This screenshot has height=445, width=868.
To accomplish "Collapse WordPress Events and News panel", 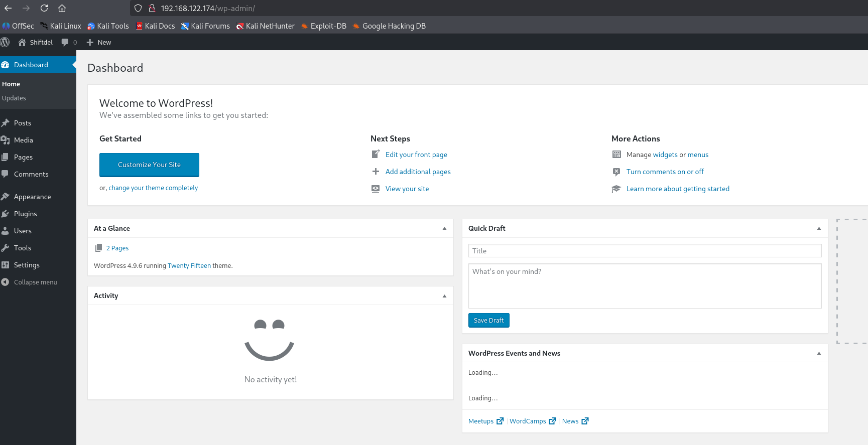I will pyautogui.click(x=819, y=353).
